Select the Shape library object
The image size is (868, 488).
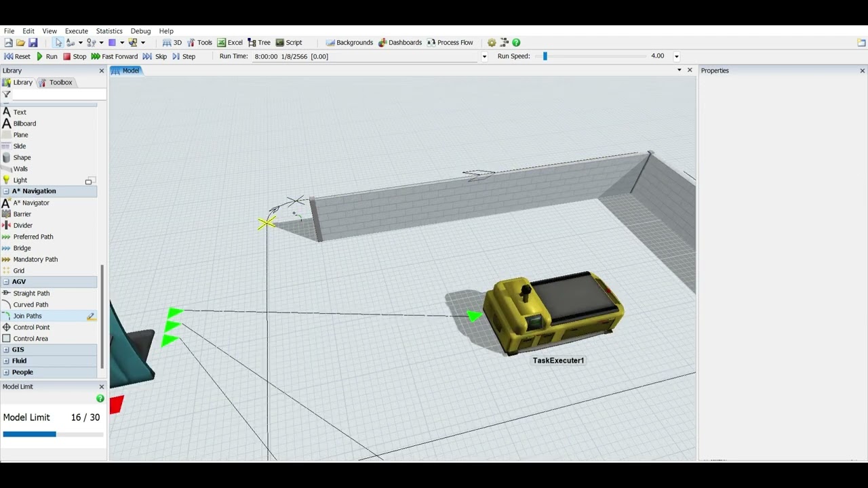(22, 157)
